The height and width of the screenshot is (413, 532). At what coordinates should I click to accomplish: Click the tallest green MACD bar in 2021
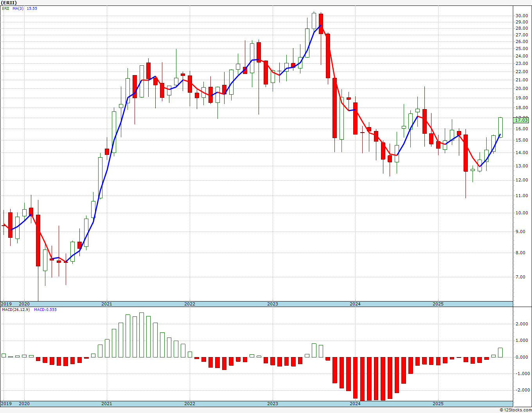pyautogui.click(x=142, y=335)
